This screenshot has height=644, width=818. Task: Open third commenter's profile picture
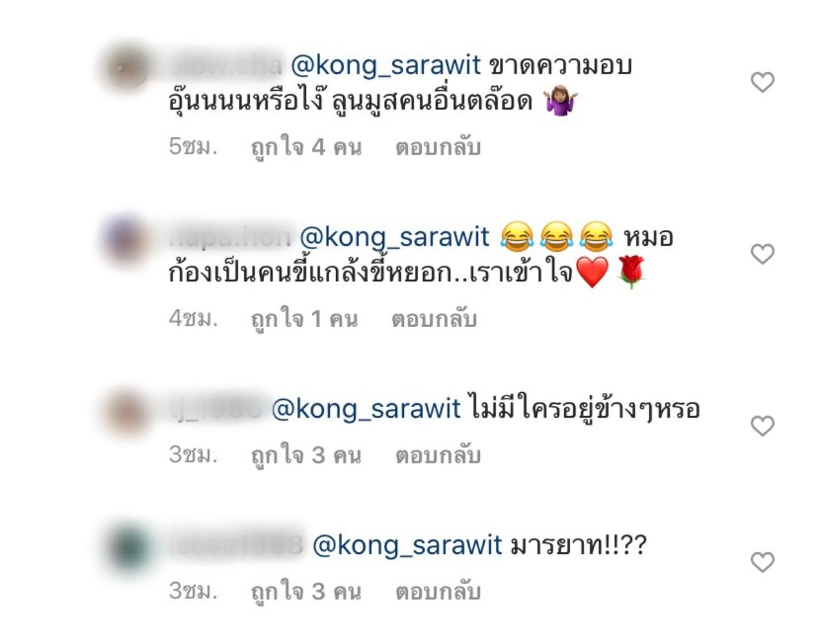[127, 411]
